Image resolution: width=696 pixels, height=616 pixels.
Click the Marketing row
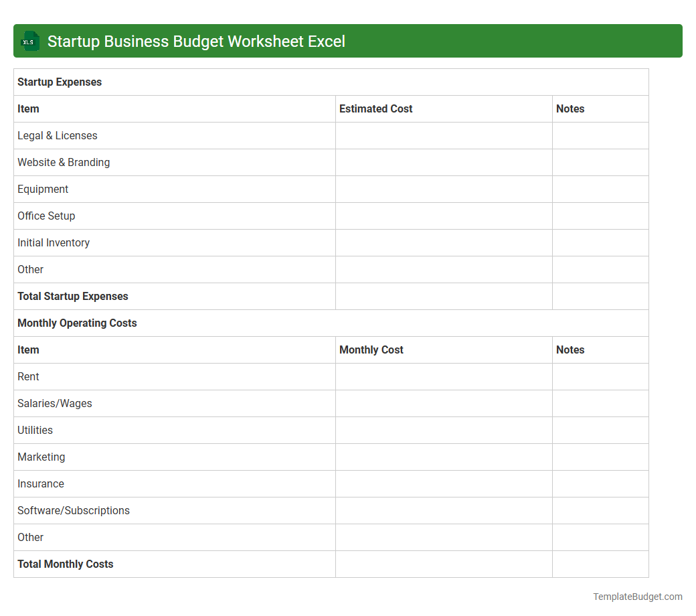click(41, 457)
